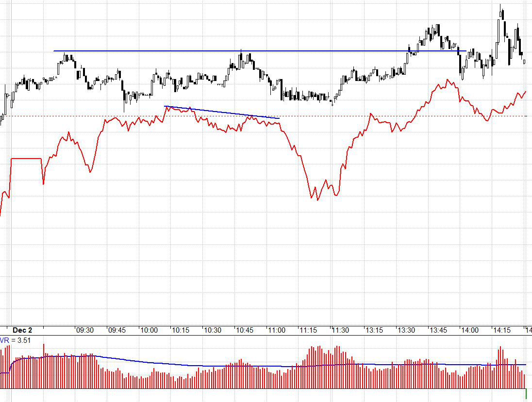Image resolution: width=532 pixels, height=402 pixels.
Task: Click the red indicator line's lowest trough
Action: pyautogui.click(x=318, y=199)
